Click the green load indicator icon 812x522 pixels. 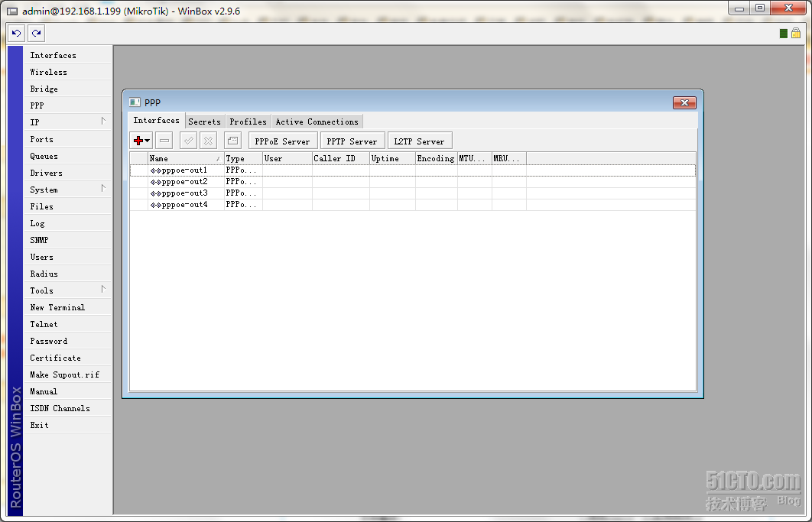(x=784, y=34)
